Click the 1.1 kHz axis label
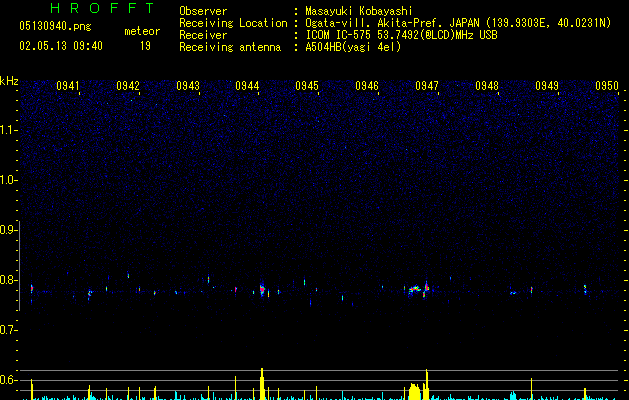629x400 pixels. (7, 130)
